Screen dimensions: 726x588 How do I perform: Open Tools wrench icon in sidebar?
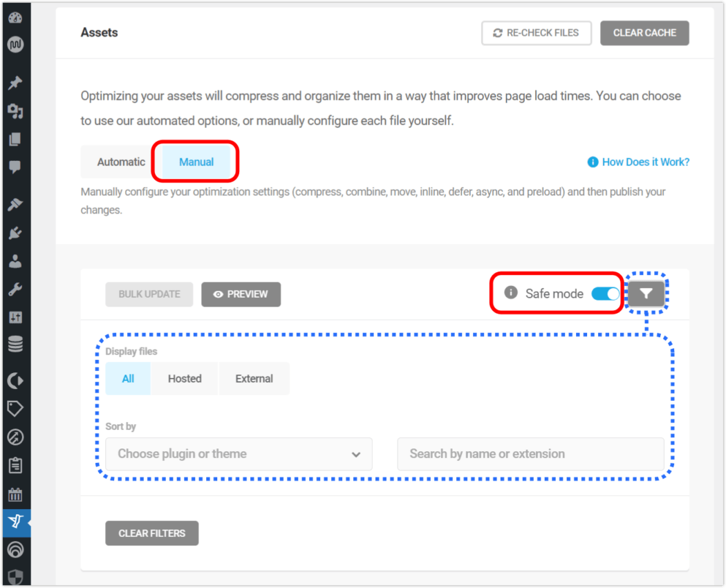pos(15,290)
